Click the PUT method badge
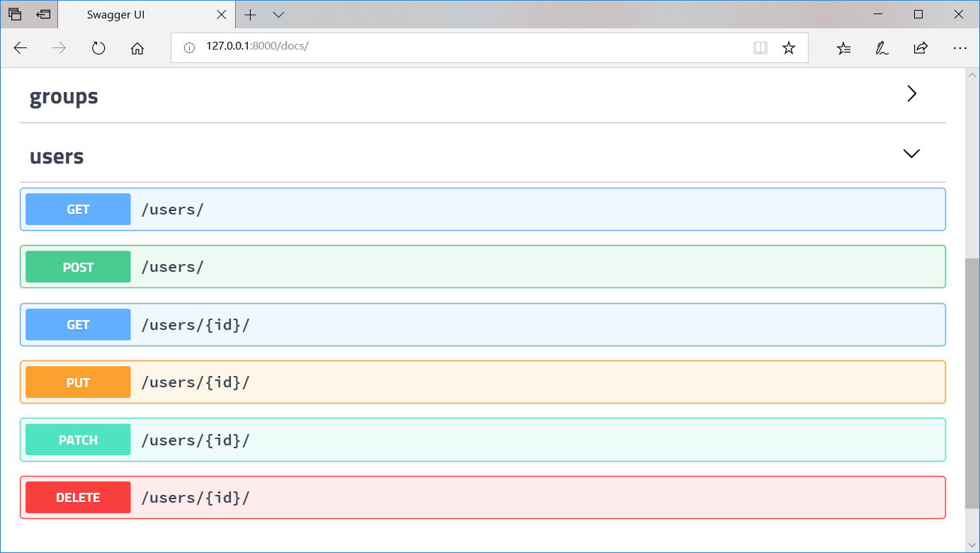 click(x=78, y=382)
